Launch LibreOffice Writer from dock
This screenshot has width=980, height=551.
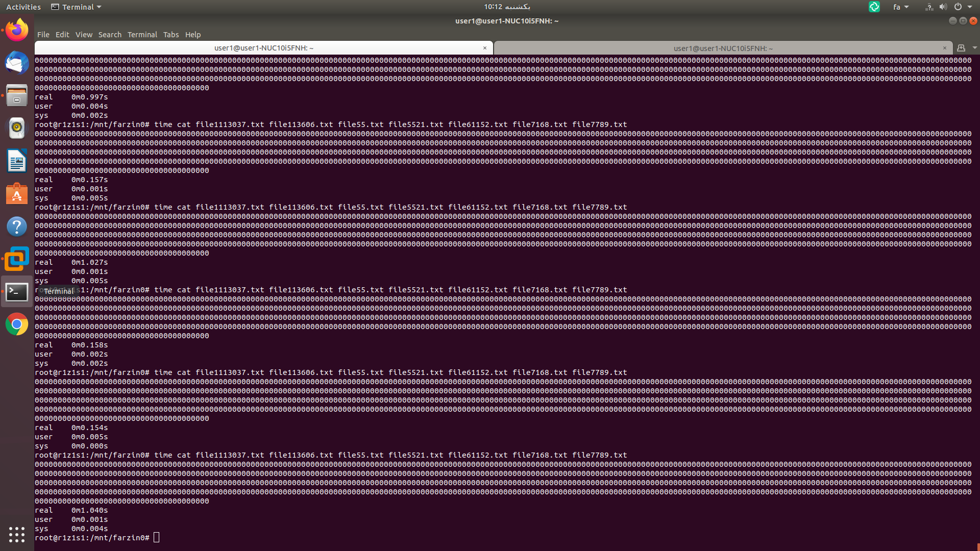(17, 161)
